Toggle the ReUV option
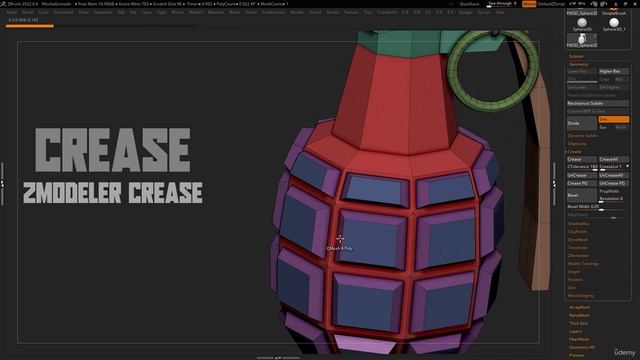 pos(621,127)
